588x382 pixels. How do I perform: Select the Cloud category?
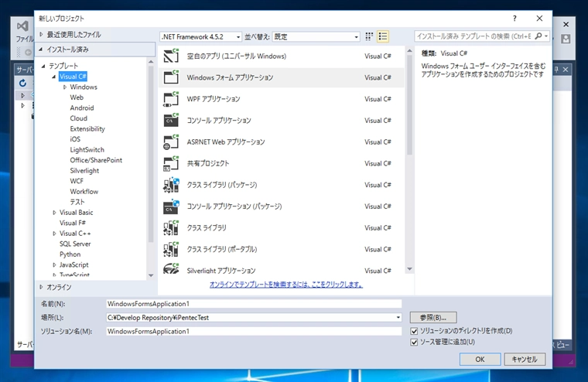(x=78, y=118)
